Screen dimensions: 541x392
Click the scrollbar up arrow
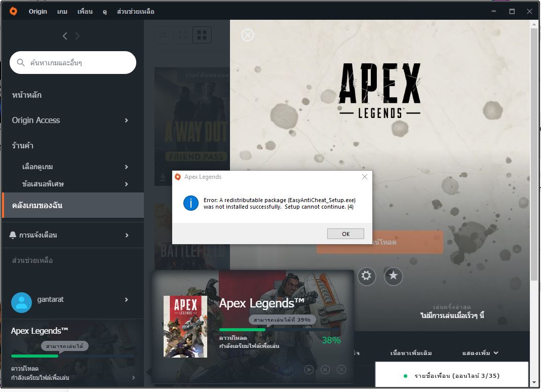point(534,24)
